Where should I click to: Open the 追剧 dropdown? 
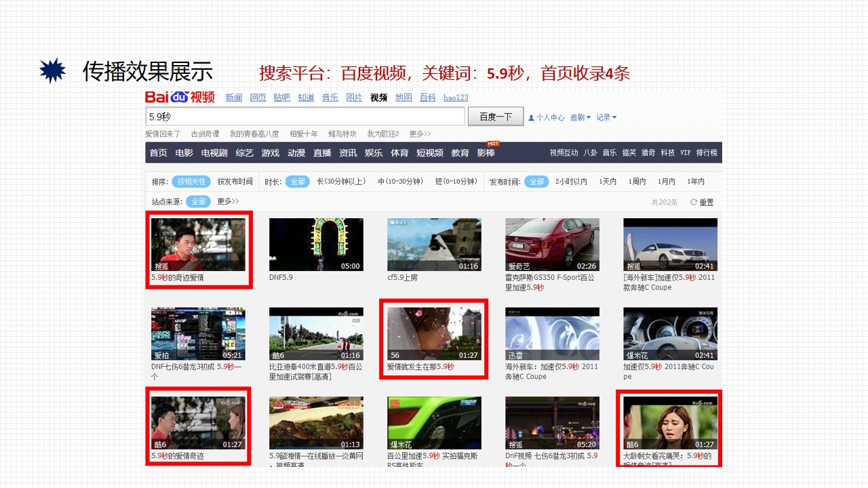580,117
